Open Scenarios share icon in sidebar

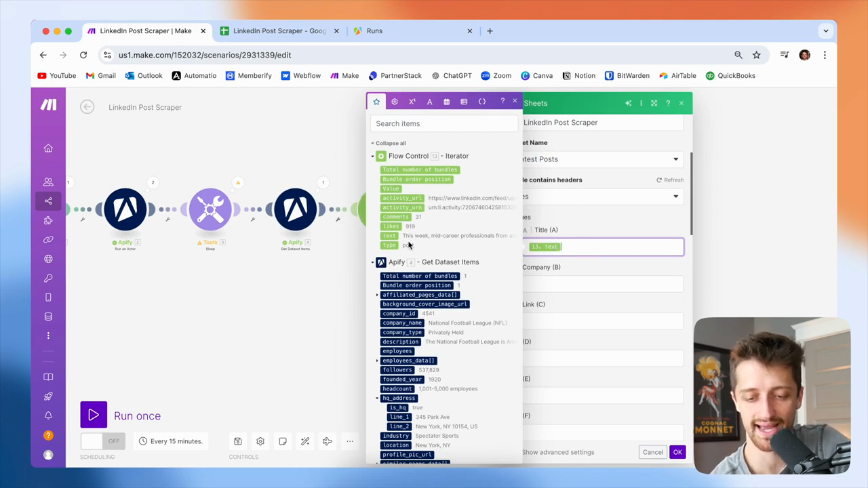(48, 201)
